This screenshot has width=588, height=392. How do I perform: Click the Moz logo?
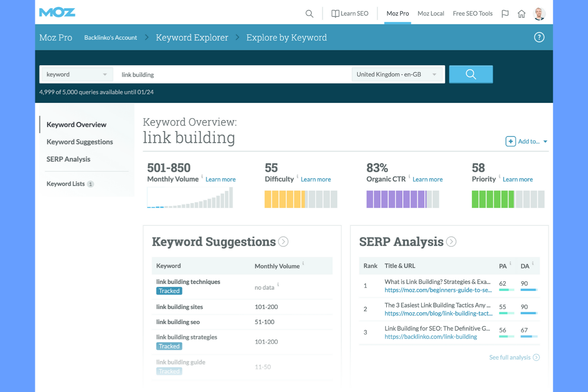pyautogui.click(x=57, y=12)
